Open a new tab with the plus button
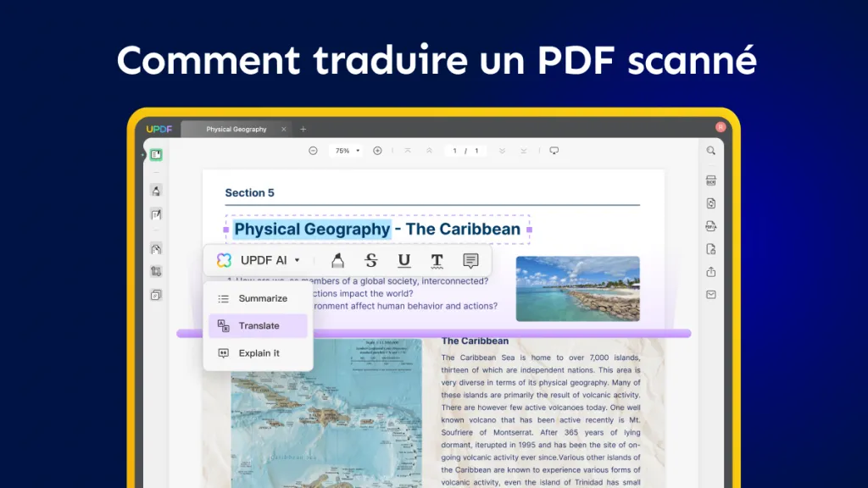 (x=303, y=129)
